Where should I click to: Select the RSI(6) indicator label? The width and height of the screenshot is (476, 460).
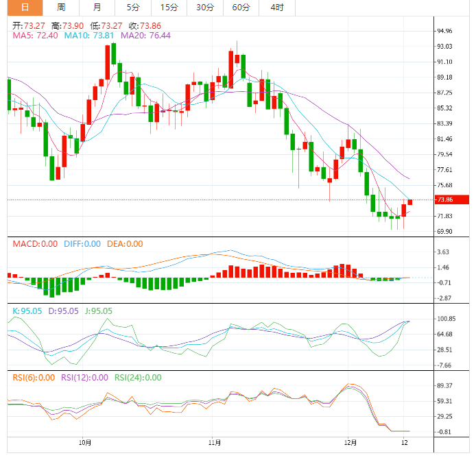(33, 377)
